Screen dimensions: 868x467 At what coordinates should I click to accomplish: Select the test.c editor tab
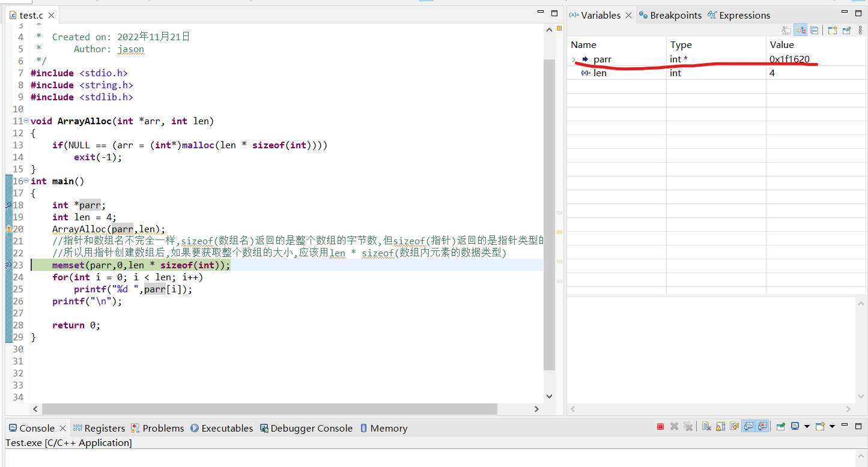[31, 16]
